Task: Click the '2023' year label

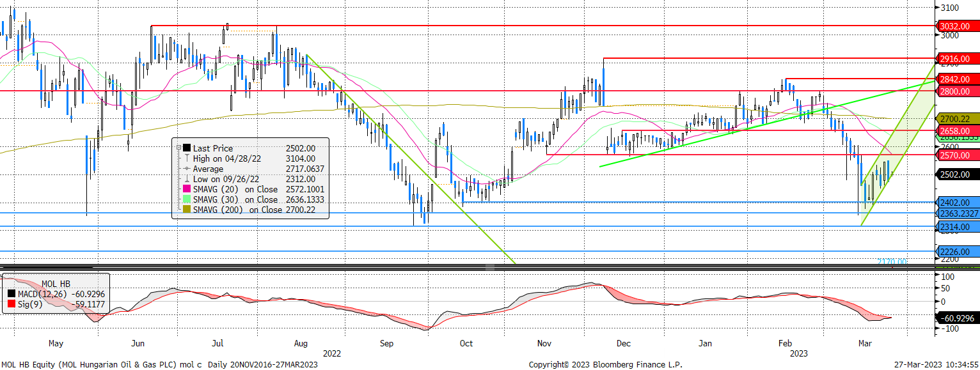Action: [x=798, y=353]
